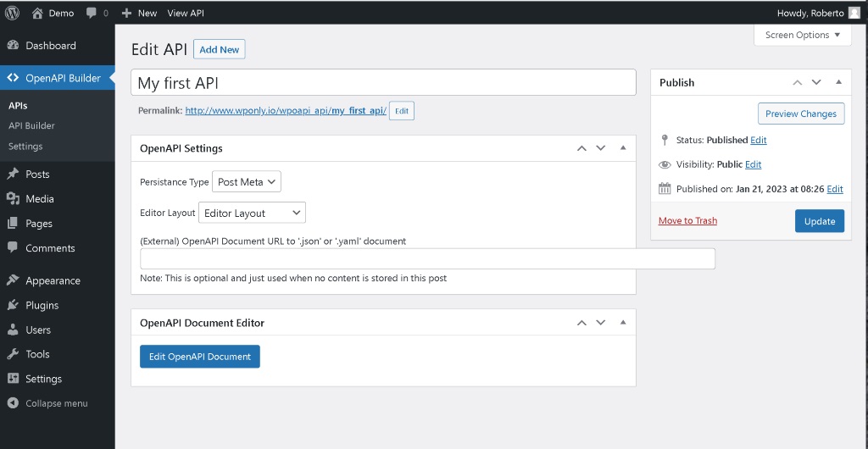Click the Users person icon

coord(13,330)
